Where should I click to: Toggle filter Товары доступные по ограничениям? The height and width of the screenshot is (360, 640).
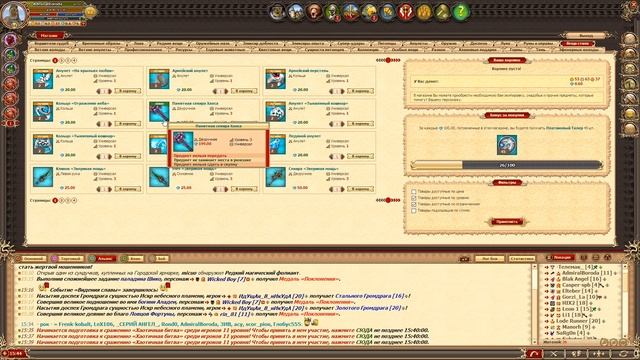(414, 204)
